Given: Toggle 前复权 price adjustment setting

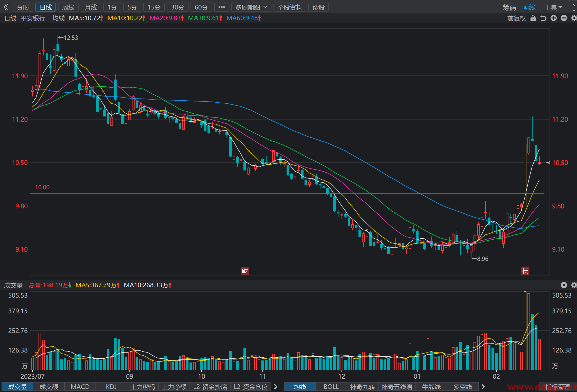Looking at the screenshot, I should click(x=516, y=18).
